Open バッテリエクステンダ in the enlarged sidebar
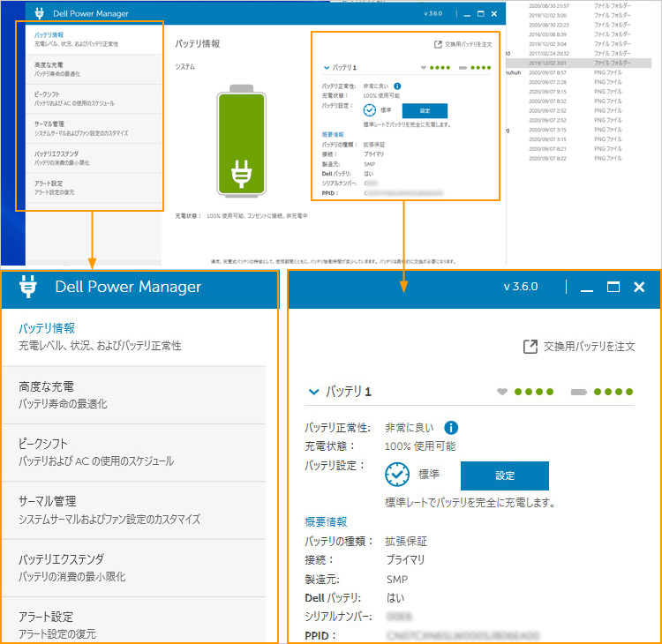The width and height of the screenshot is (662, 644). [x=134, y=568]
